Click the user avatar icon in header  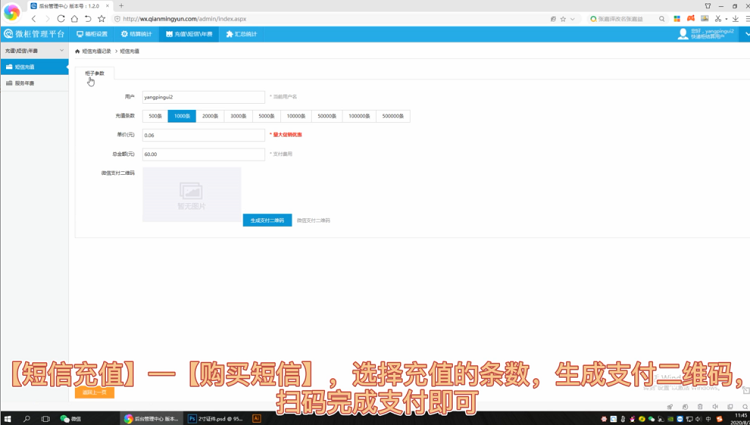click(x=683, y=34)
